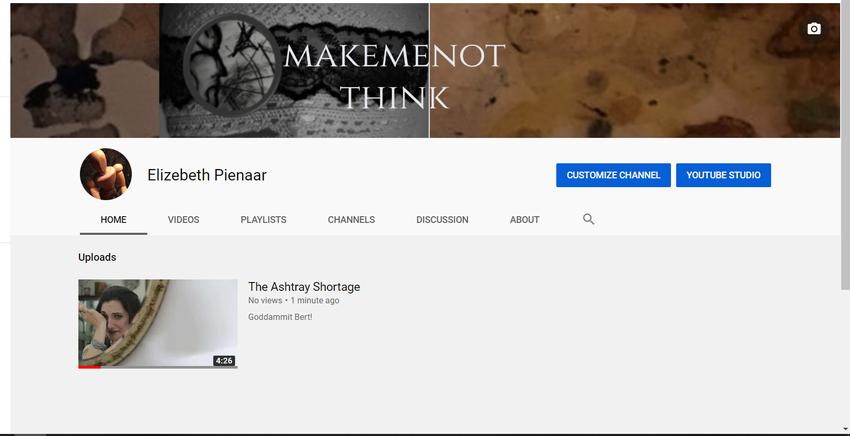Click the MAKEMENOT THINK banner logo circle

click(x=233, y=65)
